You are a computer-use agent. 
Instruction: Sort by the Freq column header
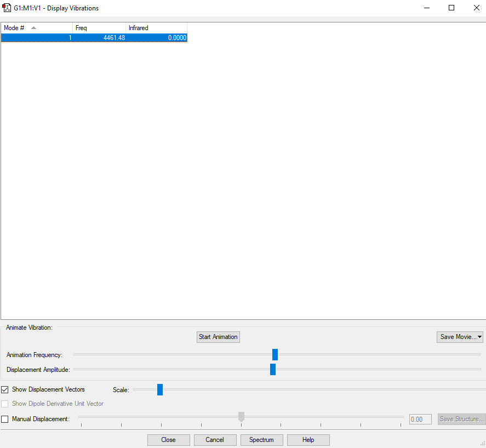[x=99, y=28]
